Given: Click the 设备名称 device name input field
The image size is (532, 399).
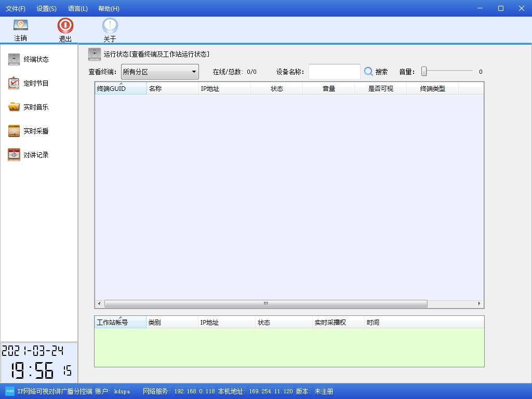Looking at the screenshot, I should [335, 71].
